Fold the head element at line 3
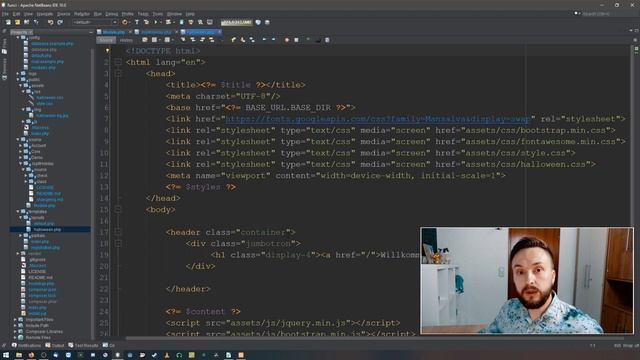The height and width of the screenshot is (360, 640). 118,73
